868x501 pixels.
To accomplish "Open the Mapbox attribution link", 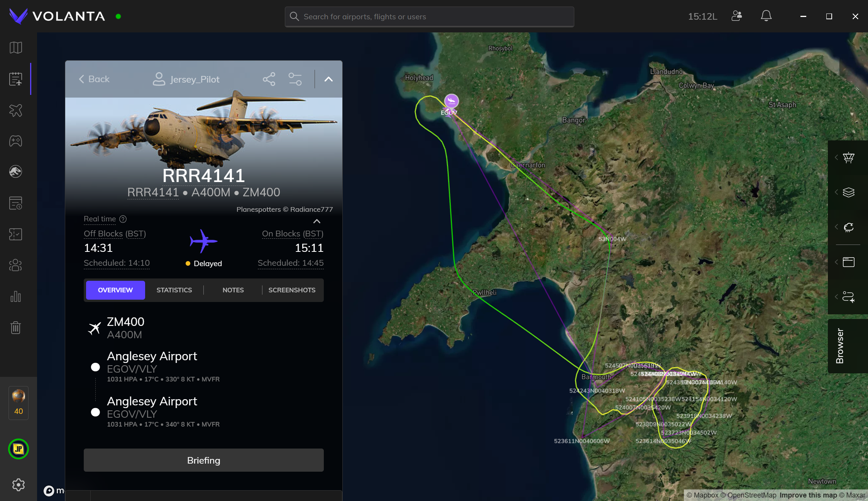I will click(x=702, y=495).
